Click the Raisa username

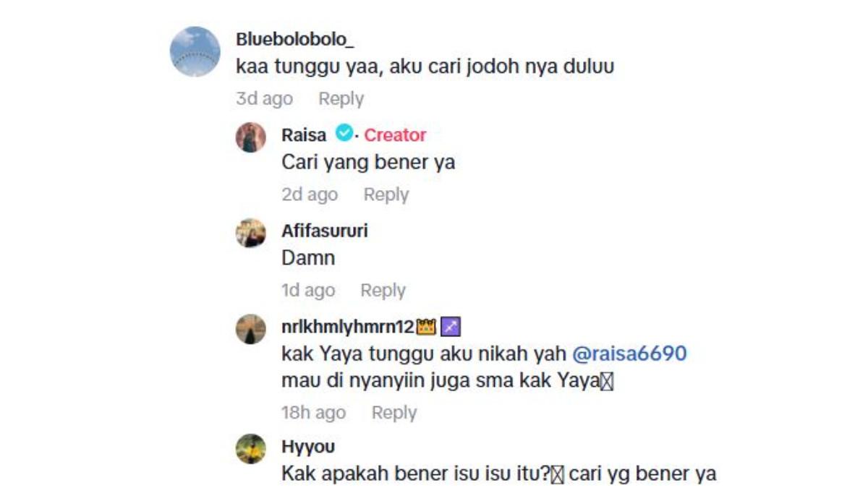(304, 134)
